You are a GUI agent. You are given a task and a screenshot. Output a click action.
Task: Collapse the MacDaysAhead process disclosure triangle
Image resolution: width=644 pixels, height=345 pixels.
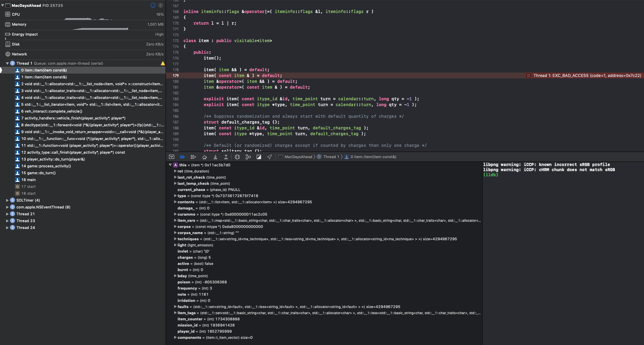click(3, 5)
